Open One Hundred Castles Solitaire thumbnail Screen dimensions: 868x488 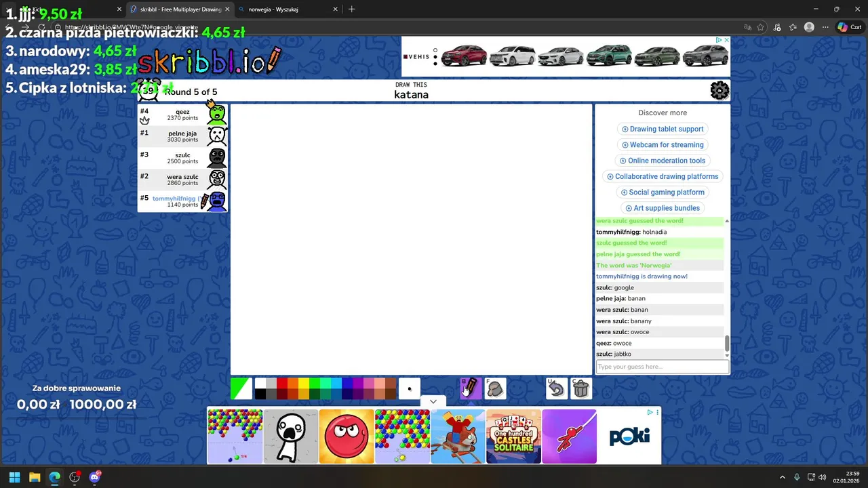click(513, 436)
